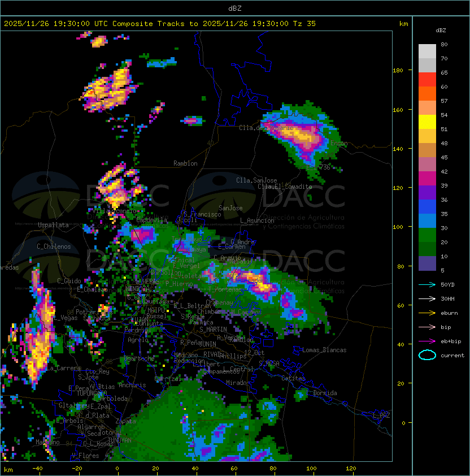Click the Catitas place label
470x476 pixels.
(293, 378)
